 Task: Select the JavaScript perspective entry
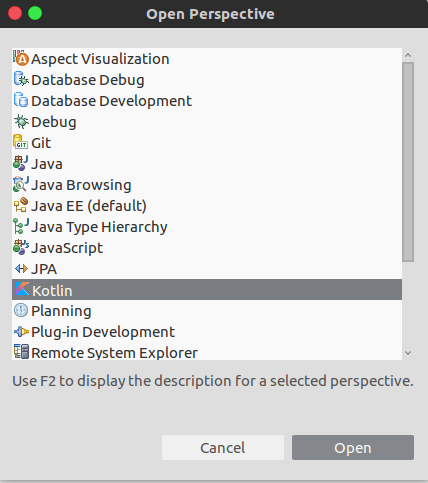(x=207, y=248)
